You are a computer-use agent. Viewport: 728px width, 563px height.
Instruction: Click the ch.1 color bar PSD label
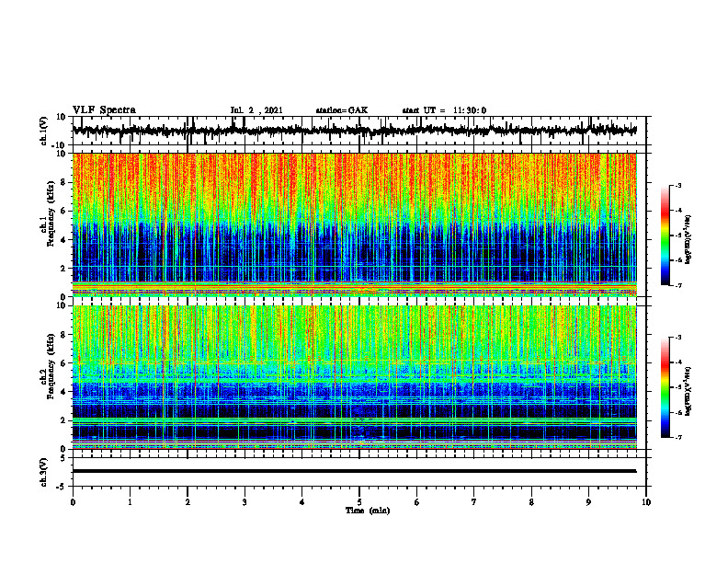coord(688,239)
